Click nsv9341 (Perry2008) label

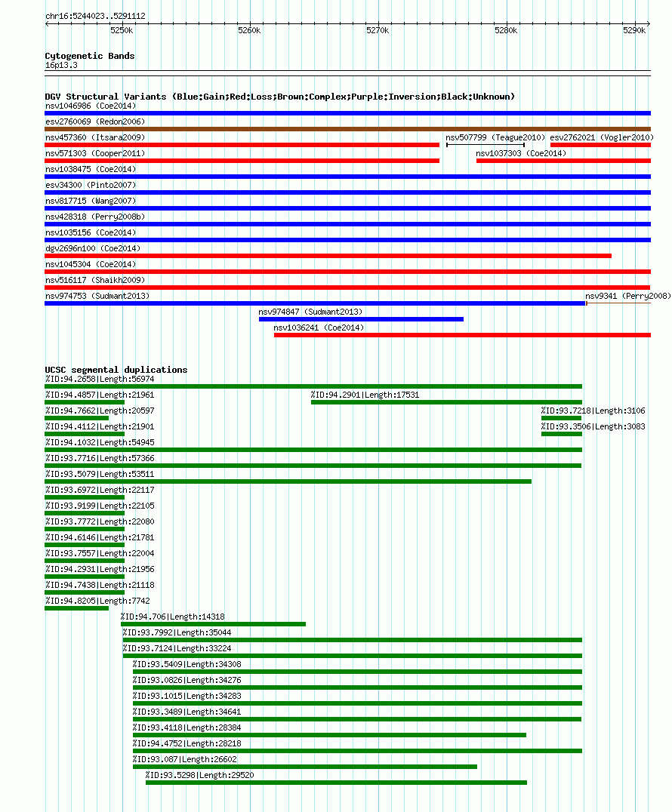point(628,297)
